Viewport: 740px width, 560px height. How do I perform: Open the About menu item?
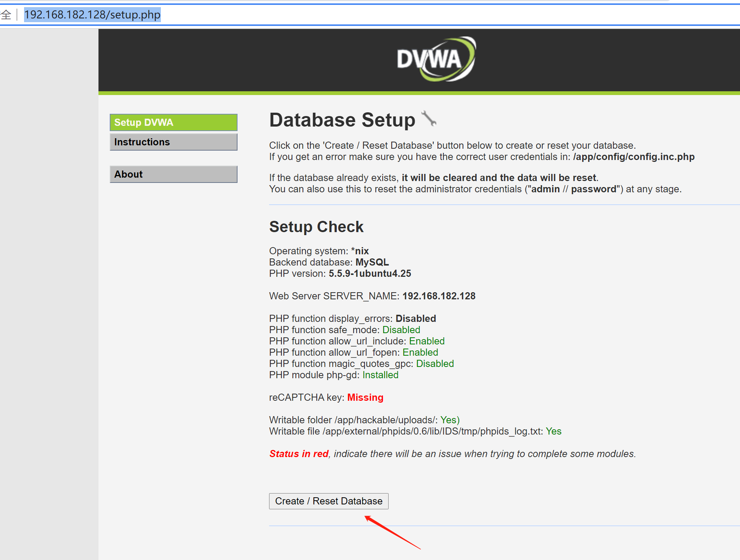[x=173, y=174]
